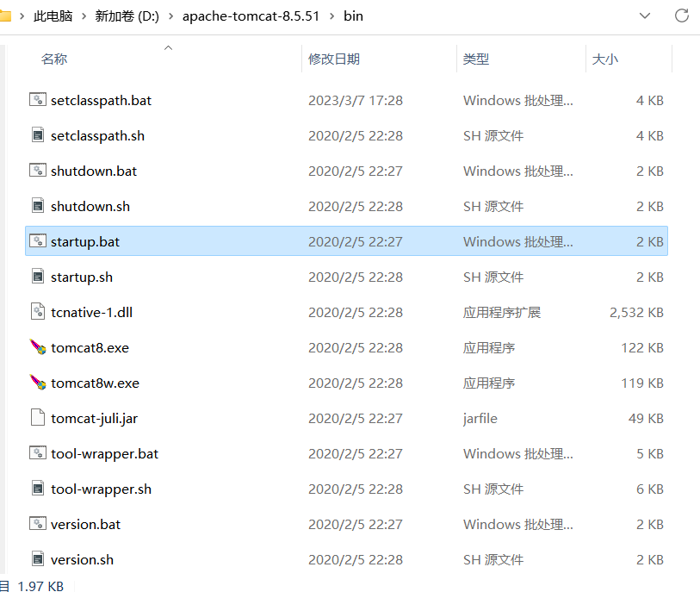Select the startup.sh file name

(x=81, y=277)
